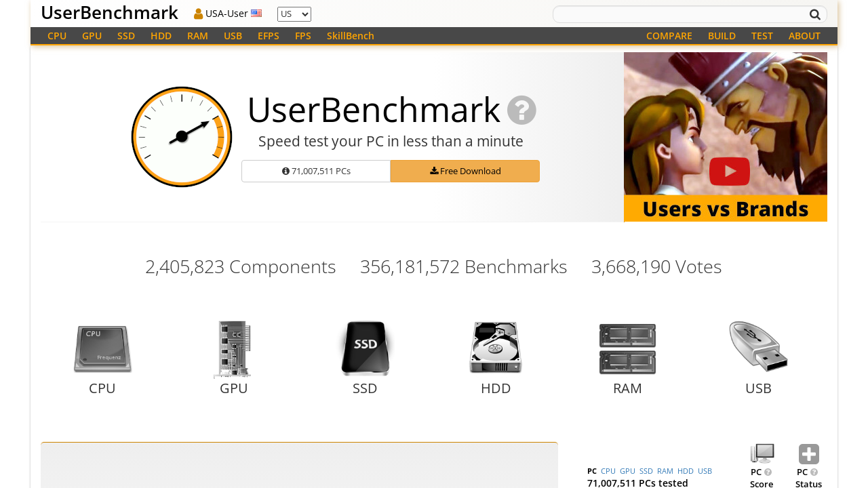Click the help icon next to PC Score
Image resolution: width=868 pixels, height=488 pixels.
tap(768, 472)
